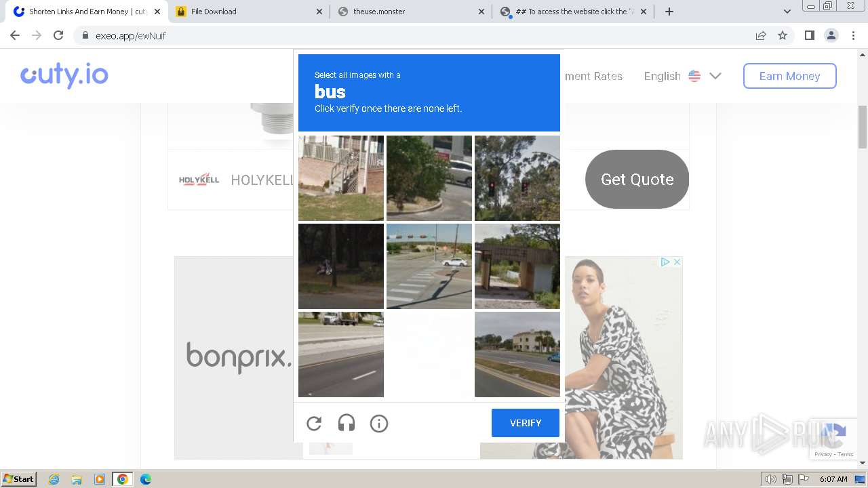868x488 pixels.
Task: Reload the captcha challenge
Action: 314,424
